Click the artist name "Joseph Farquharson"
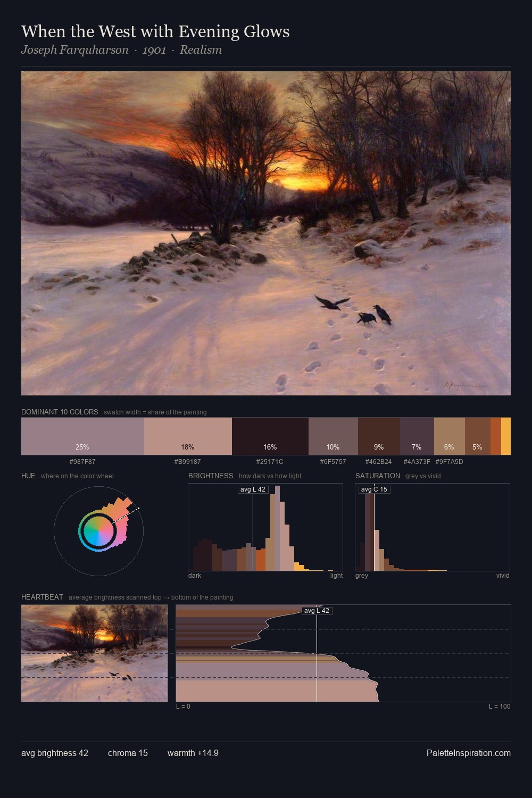The width and height of the screenshot is (532, 798). 75,50
